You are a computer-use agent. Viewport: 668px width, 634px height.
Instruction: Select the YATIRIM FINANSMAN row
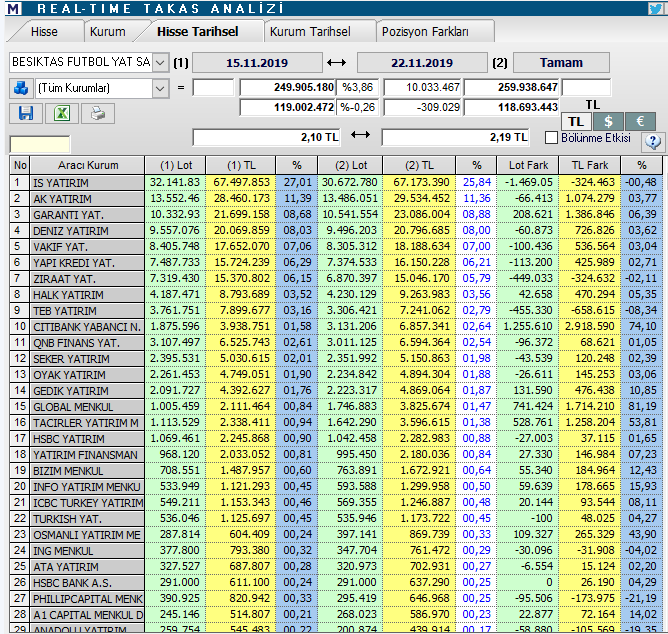click(336, 455)
